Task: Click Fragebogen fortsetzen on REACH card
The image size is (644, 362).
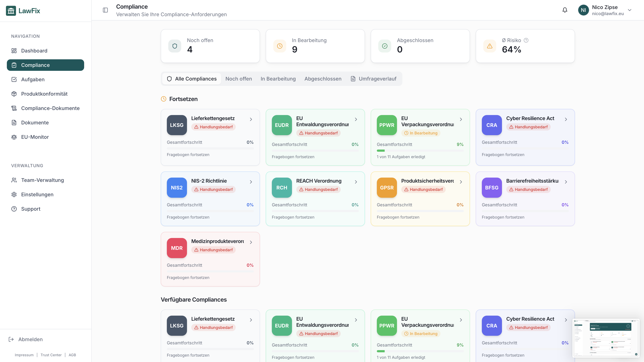Action: coord(293,217)
